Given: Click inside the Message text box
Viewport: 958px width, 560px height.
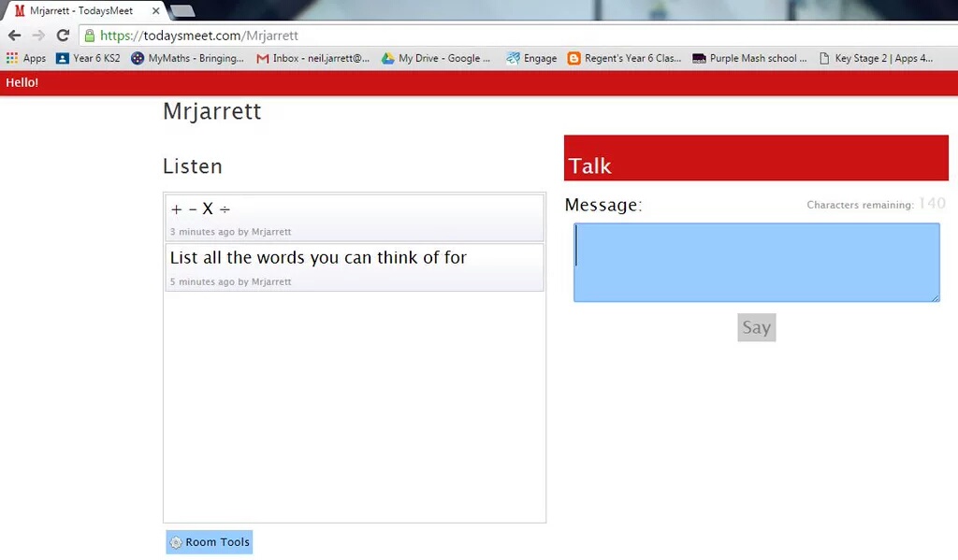Looking at the screenshot, I should 756,263.
